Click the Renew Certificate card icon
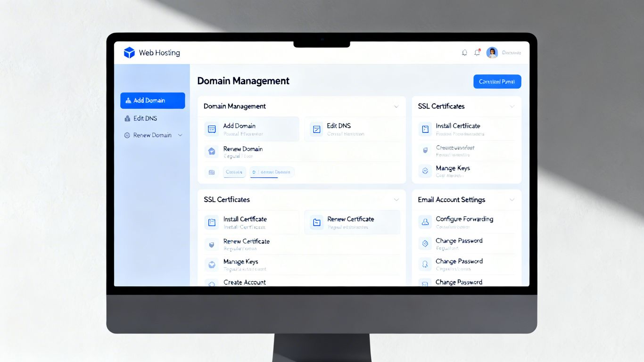 pyautogui.click(x=317, y=222)
